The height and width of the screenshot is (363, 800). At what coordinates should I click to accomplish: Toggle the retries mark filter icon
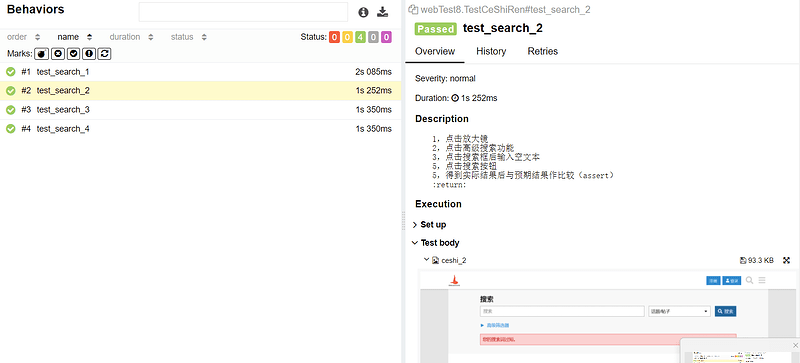[104, 54]
